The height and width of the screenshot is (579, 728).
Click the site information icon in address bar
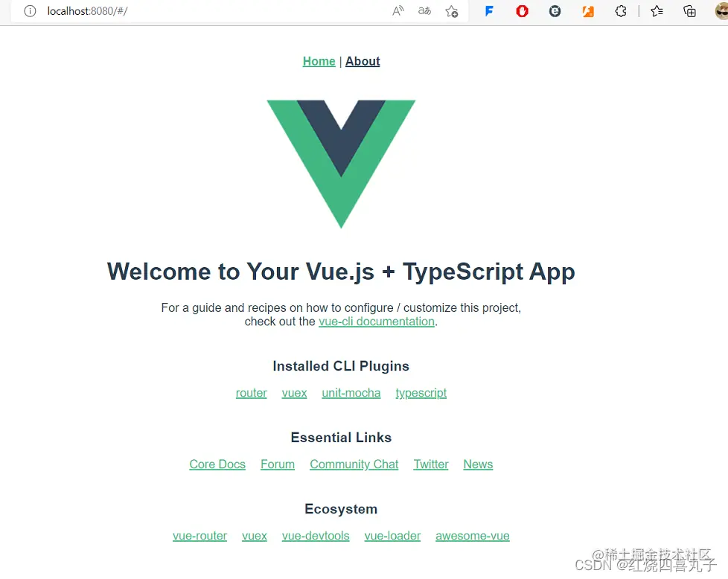[30, 11]
